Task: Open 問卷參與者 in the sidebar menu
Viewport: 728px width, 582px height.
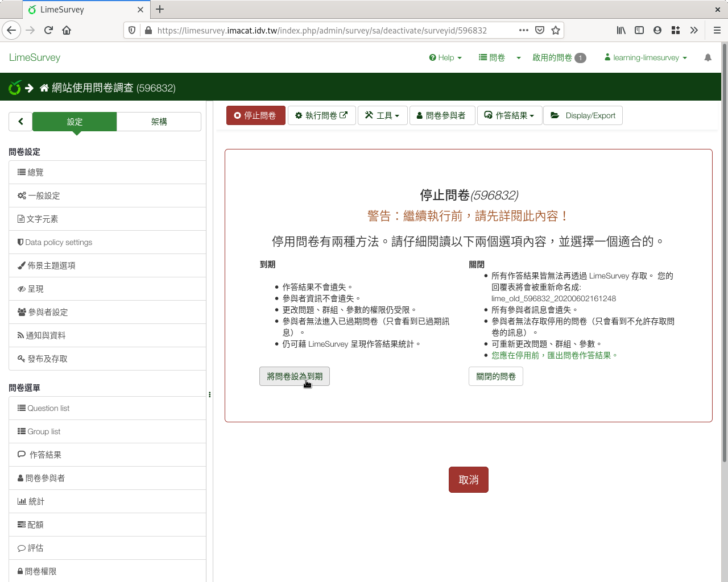Action: [107, 478]
